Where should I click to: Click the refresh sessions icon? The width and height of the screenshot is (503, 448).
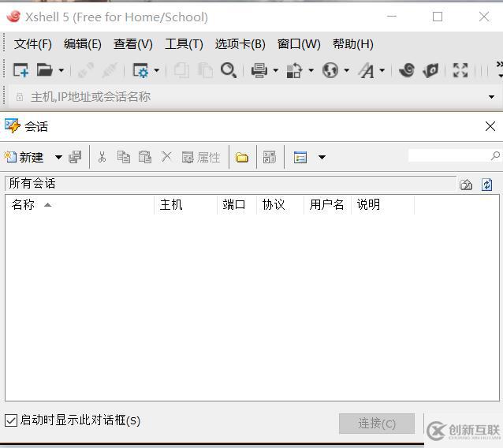click(486, 185)
